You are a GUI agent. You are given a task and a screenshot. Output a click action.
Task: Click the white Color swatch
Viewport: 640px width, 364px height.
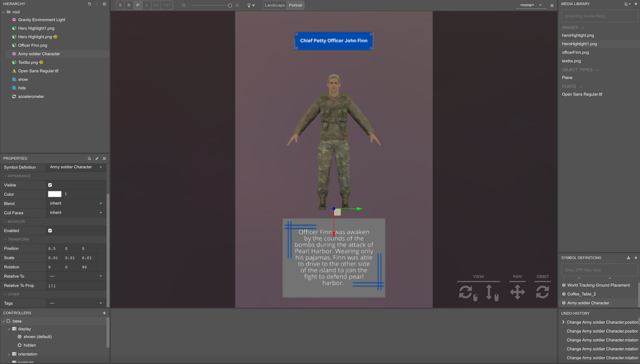pyautogui.click(x=55, y=194)
